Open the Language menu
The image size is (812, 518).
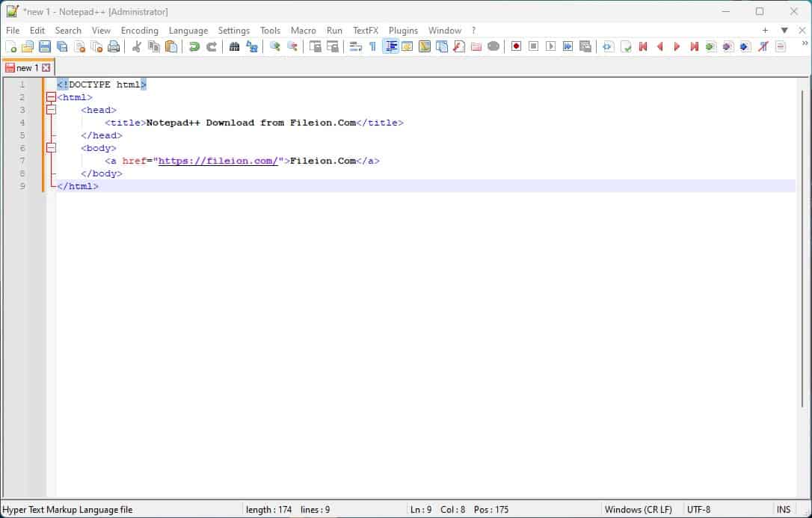coord(188,31)
